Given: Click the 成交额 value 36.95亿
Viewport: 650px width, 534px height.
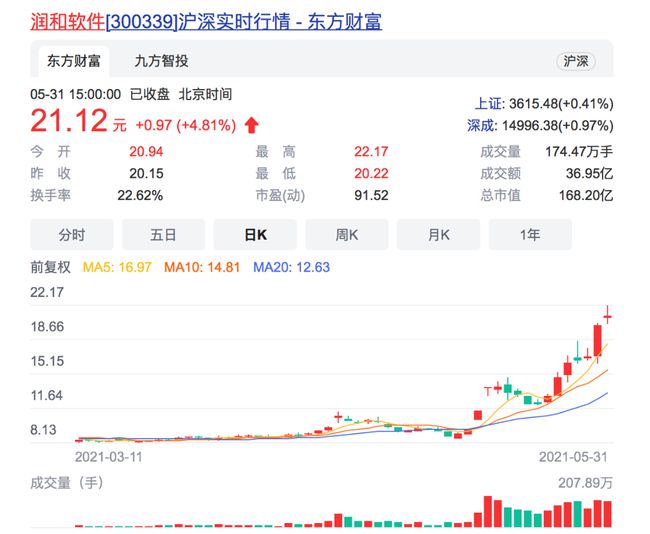Looking at the screenshot, I should point(589,173).
